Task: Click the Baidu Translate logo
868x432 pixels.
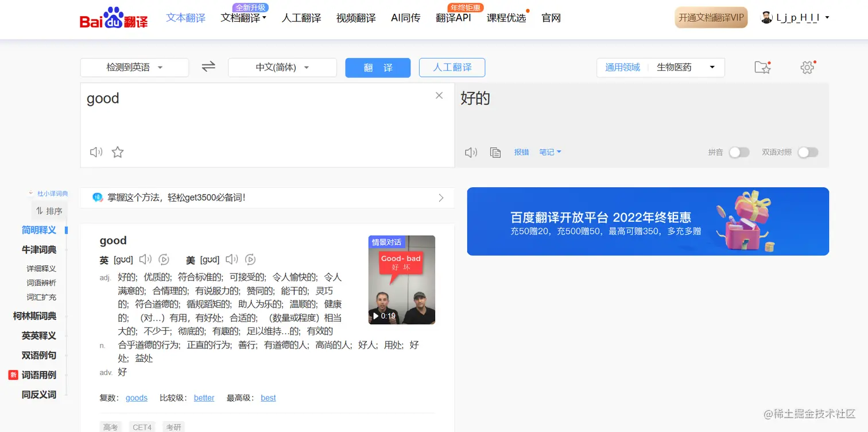Action: (x=114, y=18)
